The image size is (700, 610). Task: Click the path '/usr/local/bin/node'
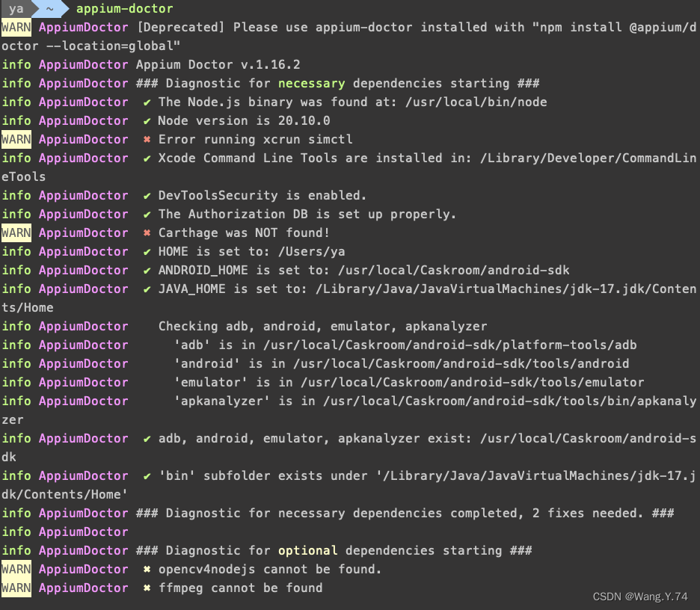[476, 102]
